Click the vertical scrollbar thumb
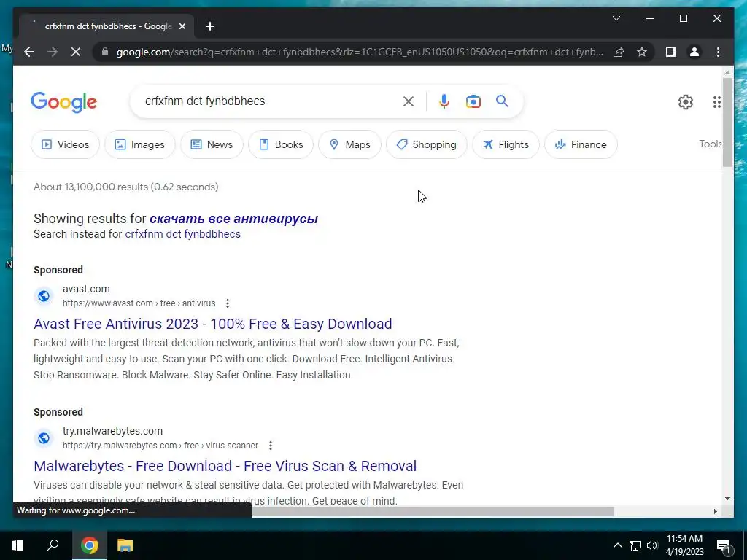The width and height of the screenshot is (747, 560). click(727, 122)
